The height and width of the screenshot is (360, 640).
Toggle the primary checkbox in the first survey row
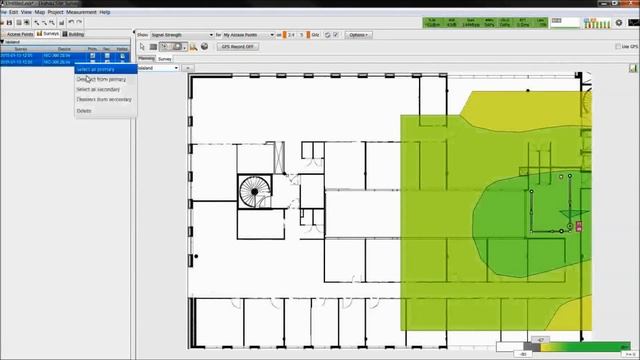click(x=93, y=56)
